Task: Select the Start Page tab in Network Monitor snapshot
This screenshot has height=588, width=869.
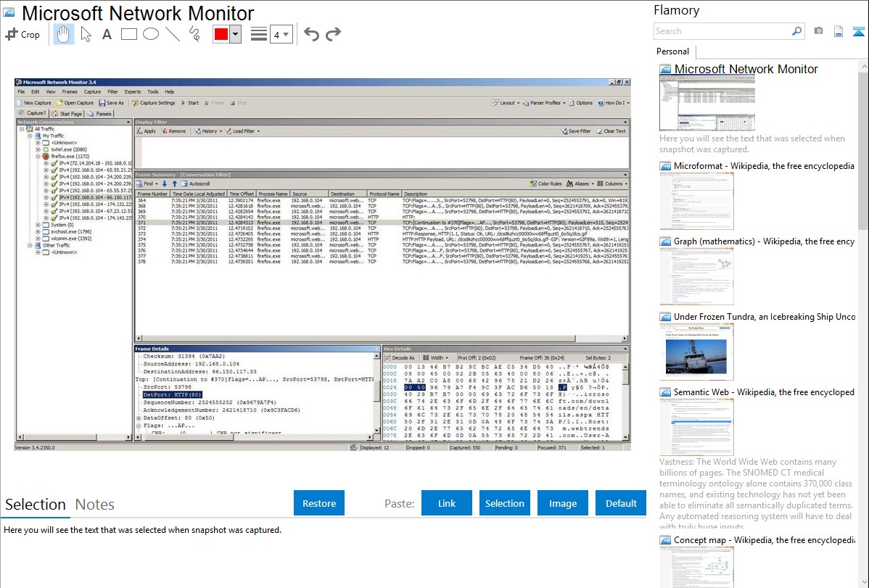Action: tap(67, 114)
